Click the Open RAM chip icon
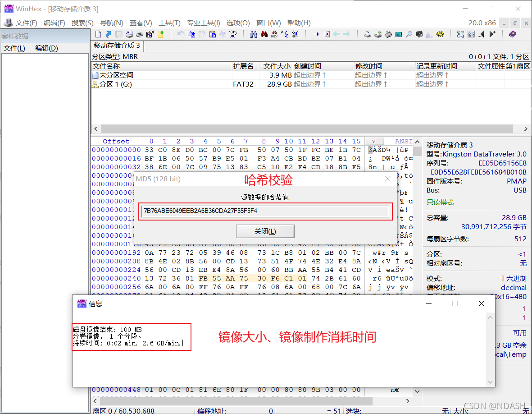Image resolution: width=532 pixels, height=414 pixels. (388, 34)
